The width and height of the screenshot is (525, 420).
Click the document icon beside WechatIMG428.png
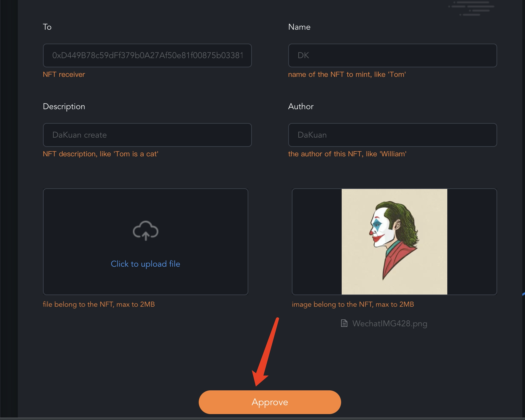[344, 323]
